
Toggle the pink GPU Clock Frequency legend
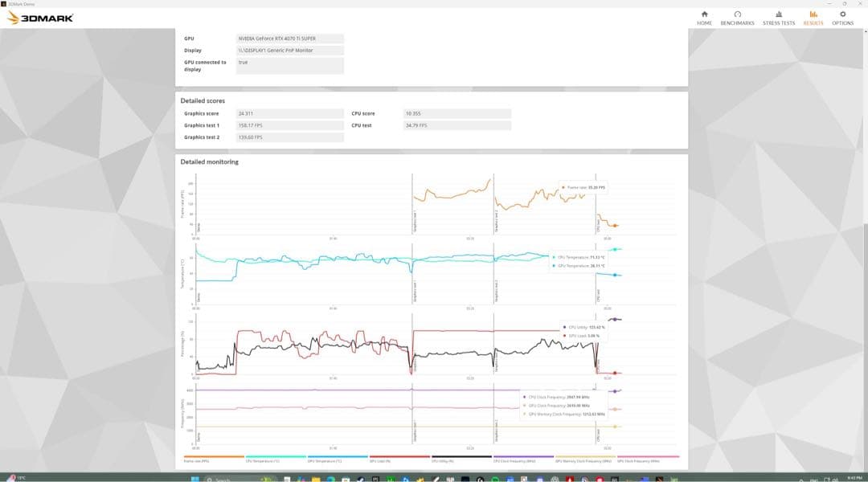(648, 460)
